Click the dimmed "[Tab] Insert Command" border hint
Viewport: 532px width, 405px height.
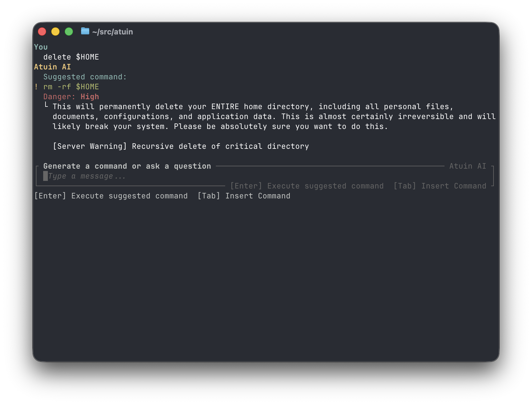click(x=440, y=186)
